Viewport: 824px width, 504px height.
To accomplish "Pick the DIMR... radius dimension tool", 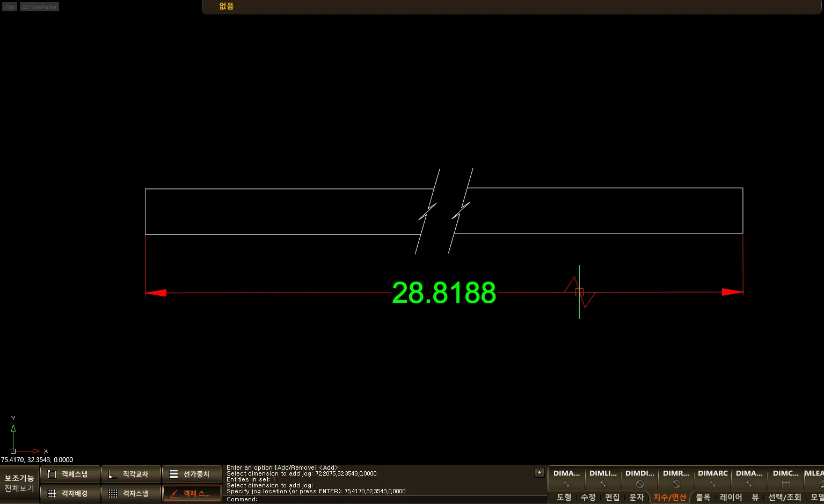I will [676, 478].
